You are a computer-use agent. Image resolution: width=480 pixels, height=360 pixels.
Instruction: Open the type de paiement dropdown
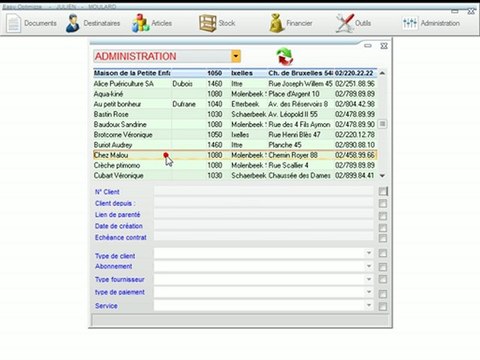(369, 292)
